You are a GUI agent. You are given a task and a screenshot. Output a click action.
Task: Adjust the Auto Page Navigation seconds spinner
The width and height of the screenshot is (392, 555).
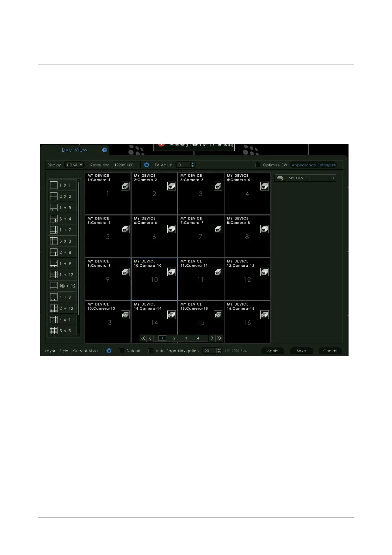click(x=219, y=351)
